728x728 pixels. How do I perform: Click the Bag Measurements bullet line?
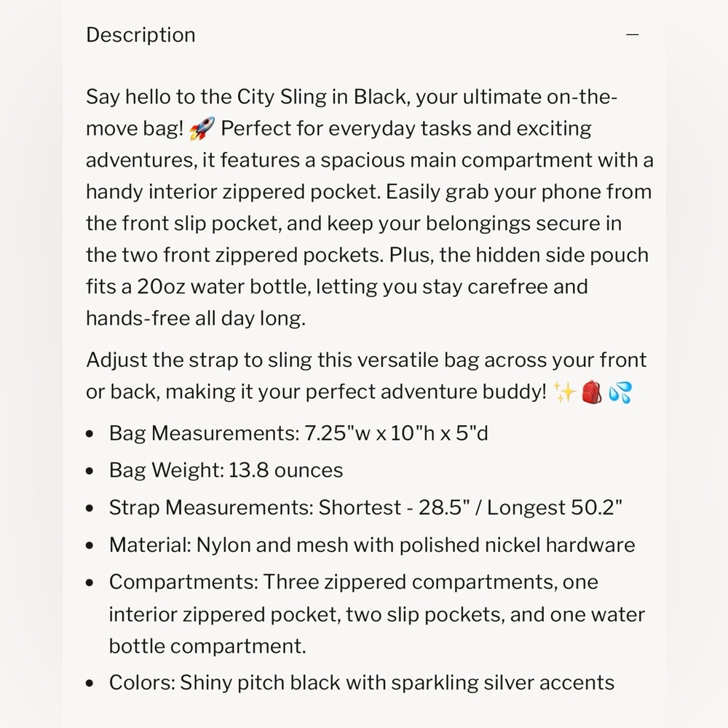coord(298,434)
